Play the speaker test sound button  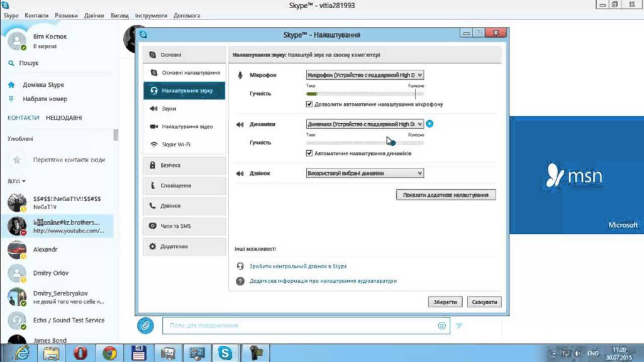click(430, 124)
